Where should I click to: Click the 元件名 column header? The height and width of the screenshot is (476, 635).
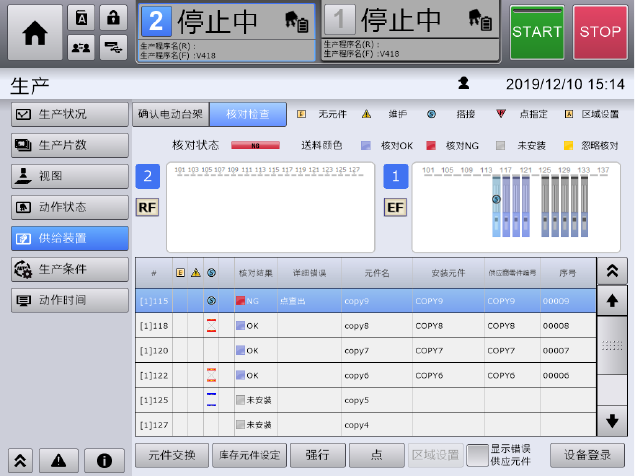(377, 273)
